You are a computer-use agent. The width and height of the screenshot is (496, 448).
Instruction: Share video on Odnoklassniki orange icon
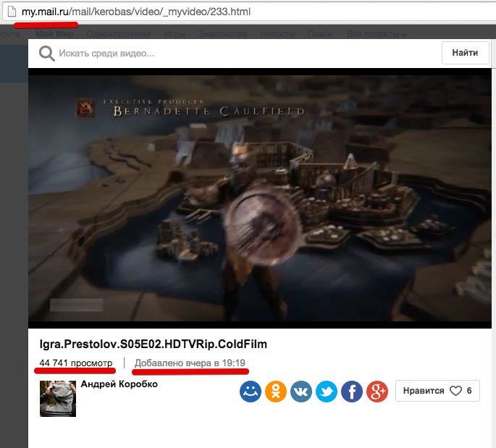point(276,392)
